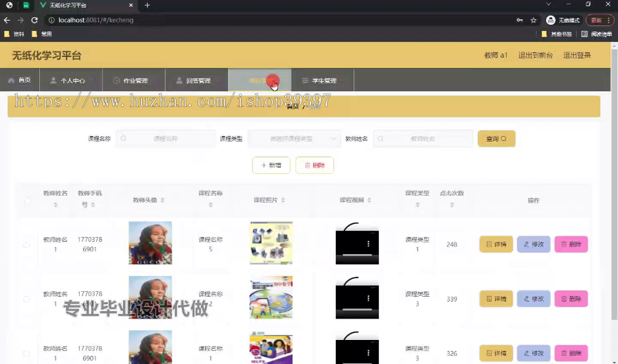Open the 阅读清单 reading list
618x364 pixels.
point(597,34)
